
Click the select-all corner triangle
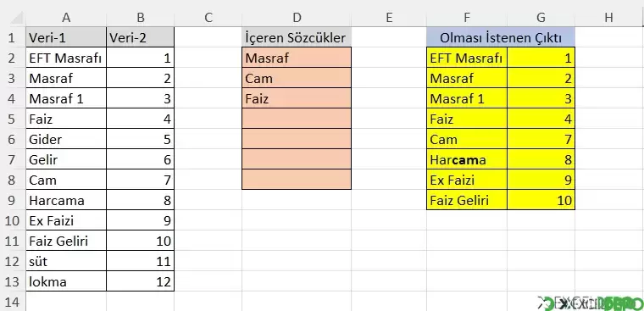[x=15, y=18]
